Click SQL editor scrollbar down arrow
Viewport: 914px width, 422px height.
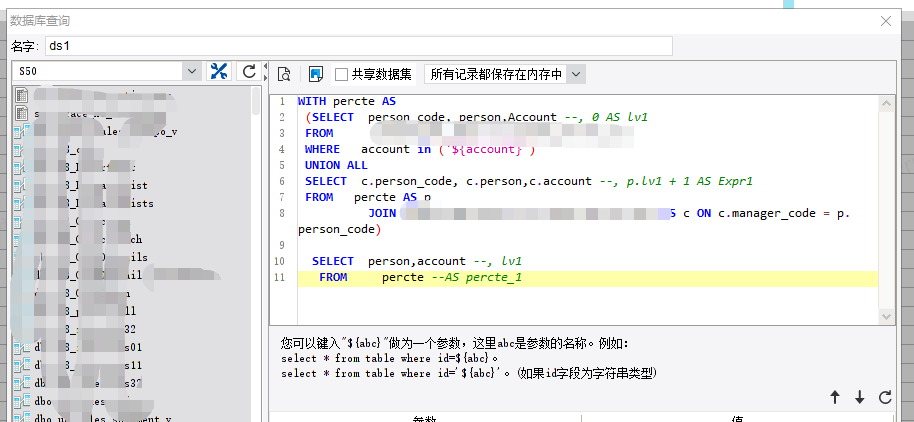click(x=884, y=315)
